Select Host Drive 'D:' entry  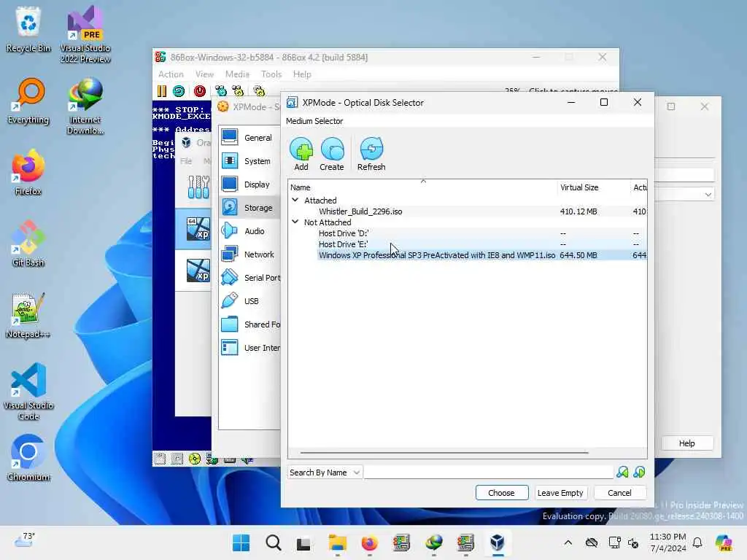[344, 233]
